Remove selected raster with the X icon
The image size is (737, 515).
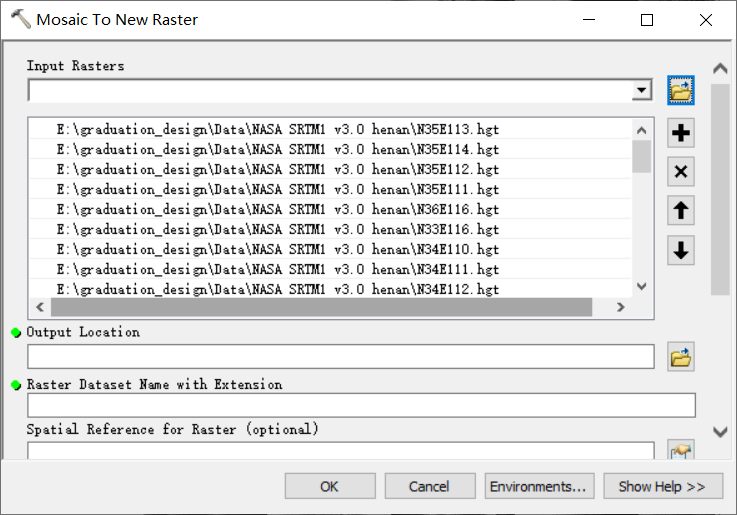tap(681, 172)
